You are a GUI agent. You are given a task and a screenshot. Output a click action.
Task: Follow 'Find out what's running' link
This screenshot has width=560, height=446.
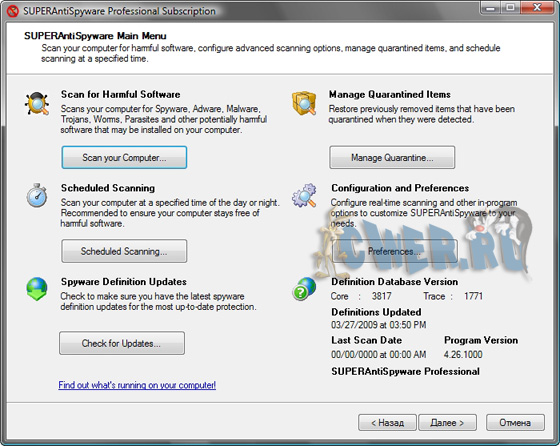click(x=137, y=385)
